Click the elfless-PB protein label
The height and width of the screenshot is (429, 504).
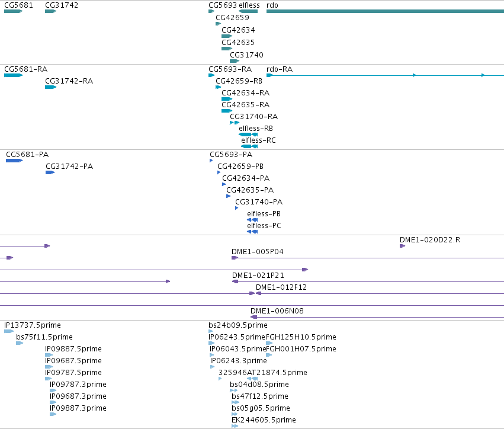(x=264, y=214)
